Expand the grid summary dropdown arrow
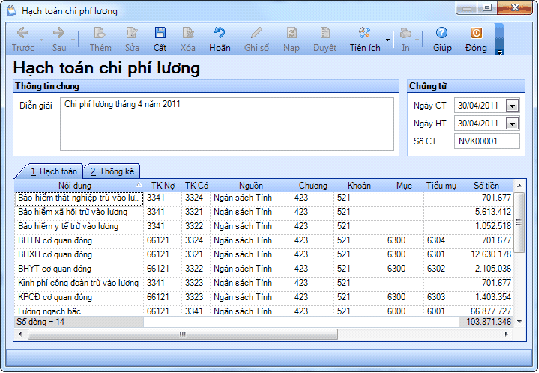The width and height of the screenshot is (539, 373). [519, 322]
